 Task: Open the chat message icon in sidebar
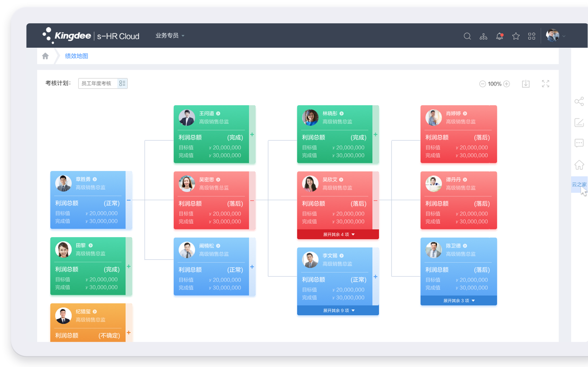579,143
